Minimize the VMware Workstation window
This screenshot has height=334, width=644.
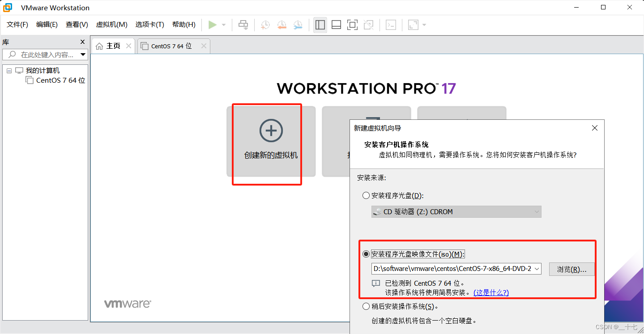[577, 7]
